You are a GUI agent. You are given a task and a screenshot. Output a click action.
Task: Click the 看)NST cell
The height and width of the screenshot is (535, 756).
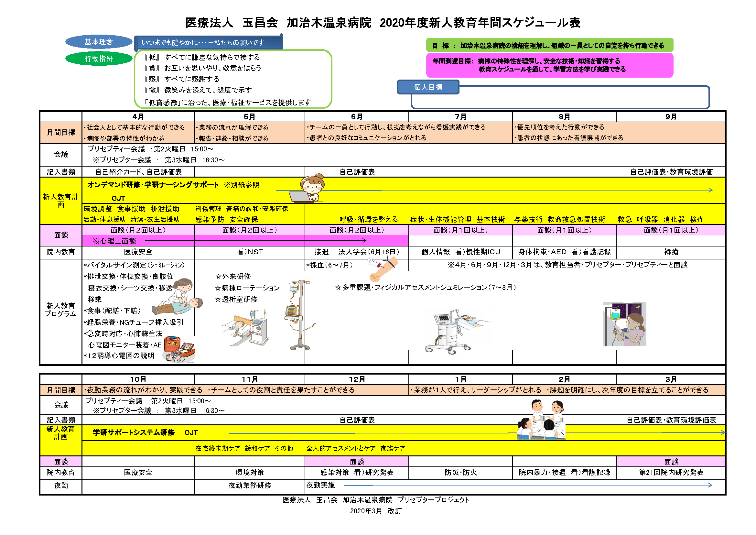coord(250,252)
